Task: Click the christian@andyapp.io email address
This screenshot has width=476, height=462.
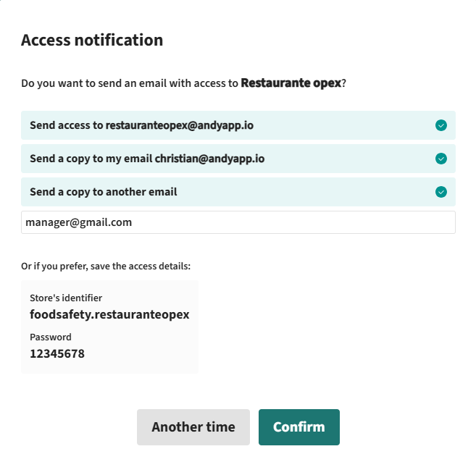Action: click(x=209, y=159)
